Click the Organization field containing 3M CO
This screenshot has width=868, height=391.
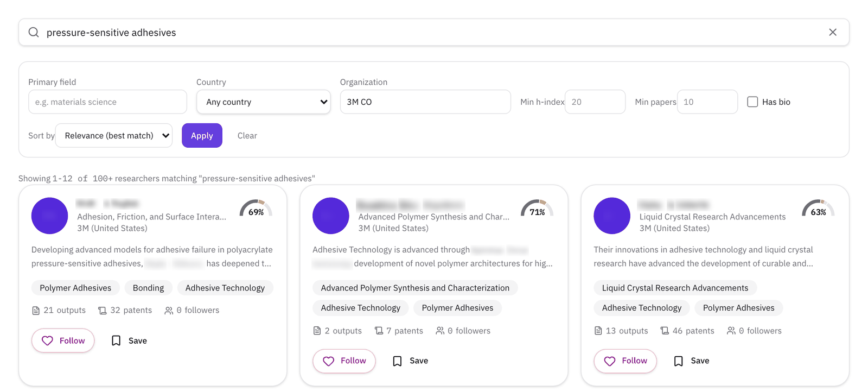click(425, 102)
